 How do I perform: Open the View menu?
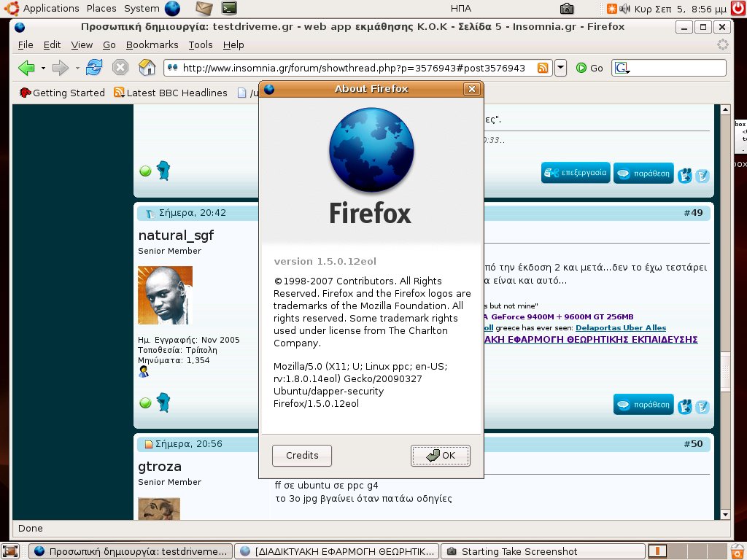point(82,44)
